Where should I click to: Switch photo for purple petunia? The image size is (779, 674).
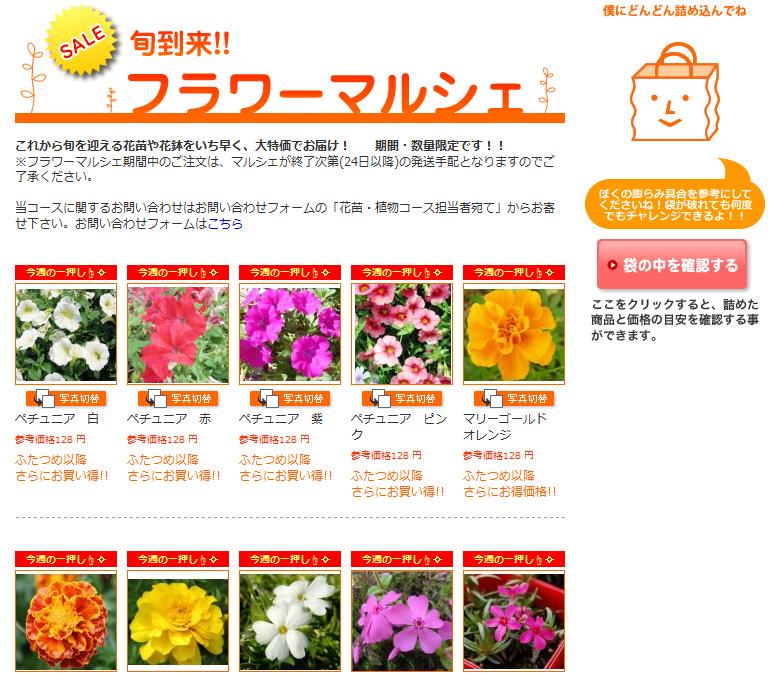290,398
